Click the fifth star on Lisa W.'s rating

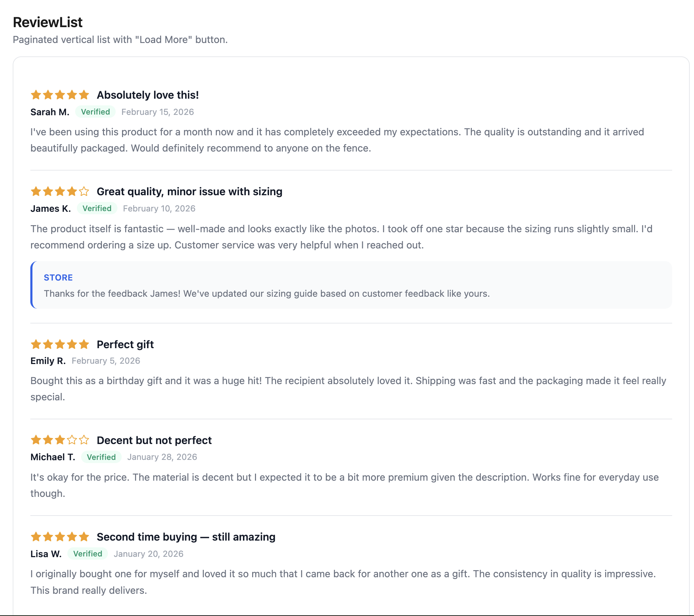(x=85, y=537)
